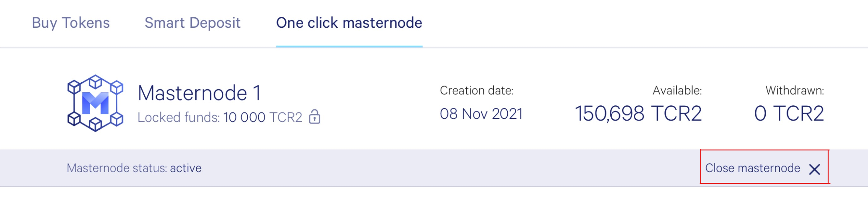Click the X icon next to Close masternode
Viewport: 868px width, 208px height.
click(814, 169)
